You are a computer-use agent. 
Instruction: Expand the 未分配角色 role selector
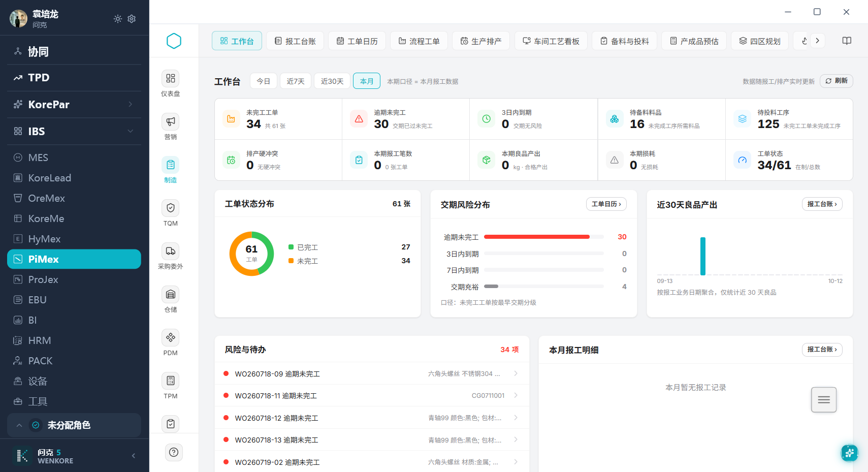tap(74, 425)
